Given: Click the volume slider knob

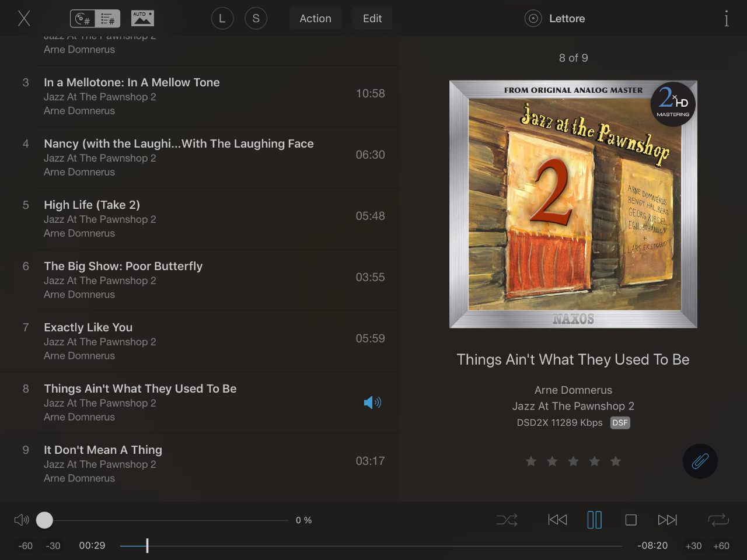Looking at the screenshot, I should point(44,520).
